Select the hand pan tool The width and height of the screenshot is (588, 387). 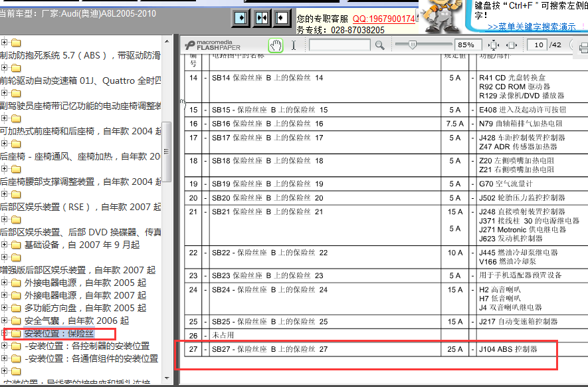276,45
